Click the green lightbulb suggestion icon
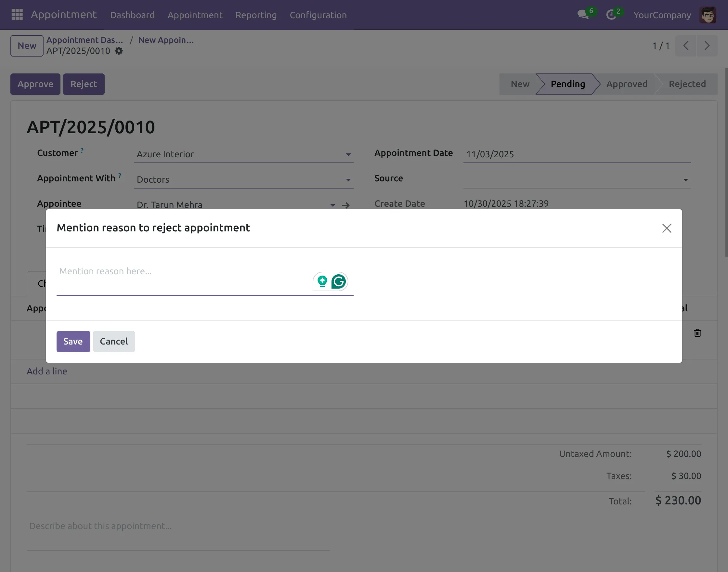 tap(322, 282)
